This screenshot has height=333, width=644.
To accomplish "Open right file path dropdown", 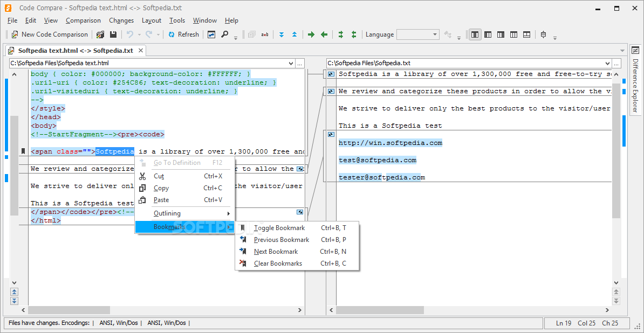I will [x=608, y=63].
